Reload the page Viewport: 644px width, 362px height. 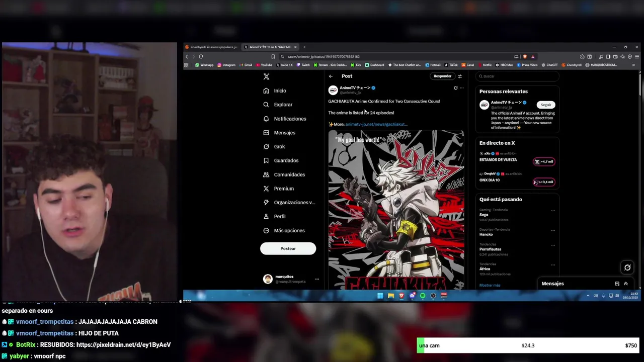click(x=201, y=56)
